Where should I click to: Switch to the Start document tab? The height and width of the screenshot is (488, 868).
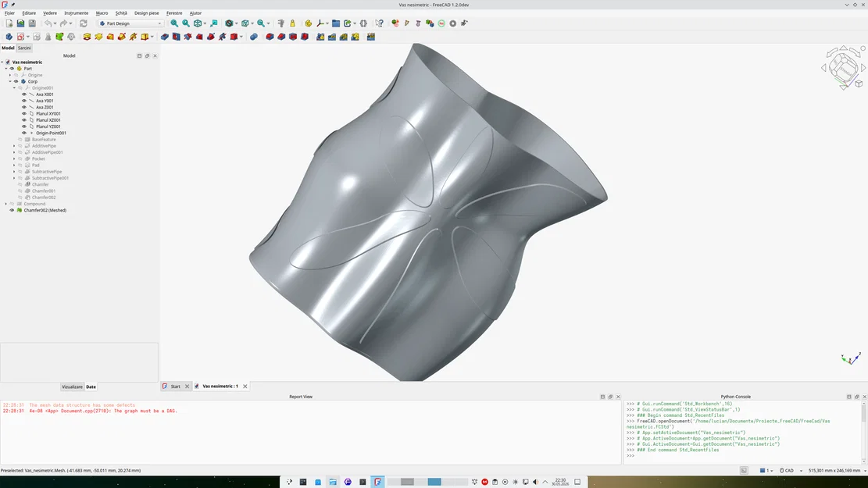point(176,386)
